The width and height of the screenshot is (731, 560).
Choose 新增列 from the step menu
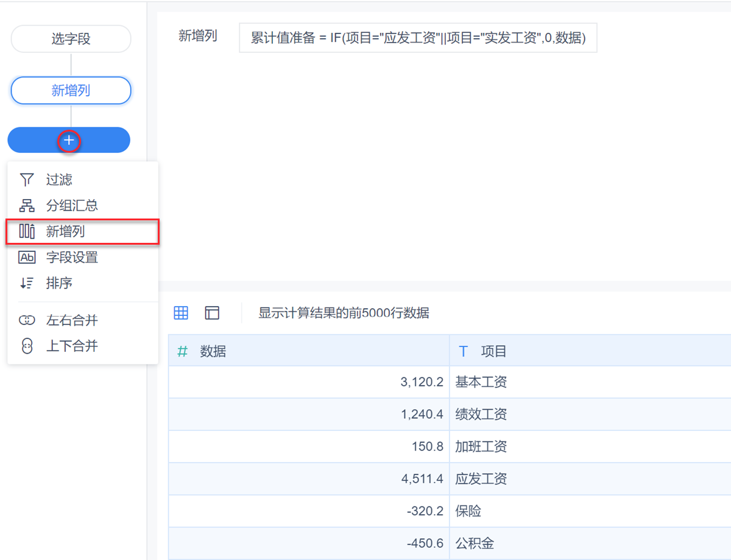pos(83,232)
